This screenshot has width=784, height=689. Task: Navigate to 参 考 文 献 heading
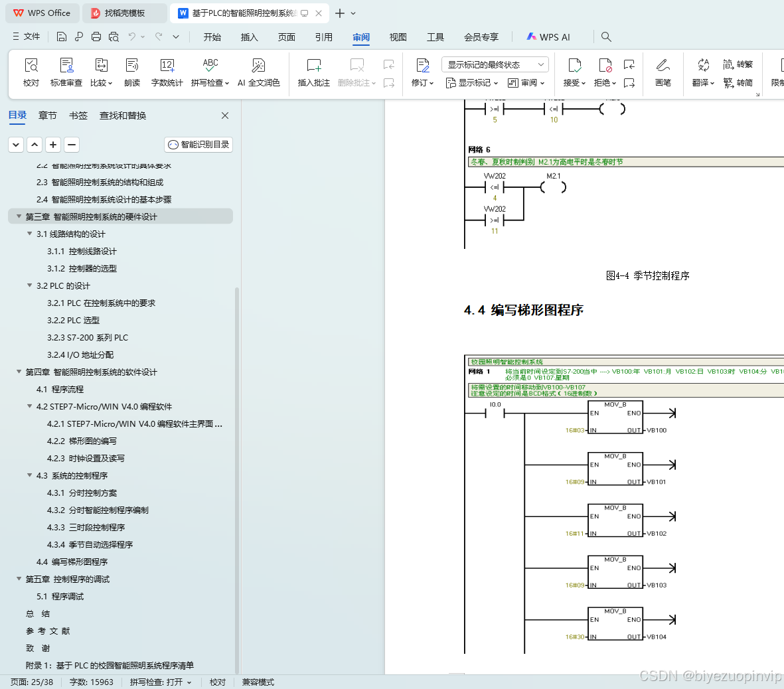(x=48, y=631)
